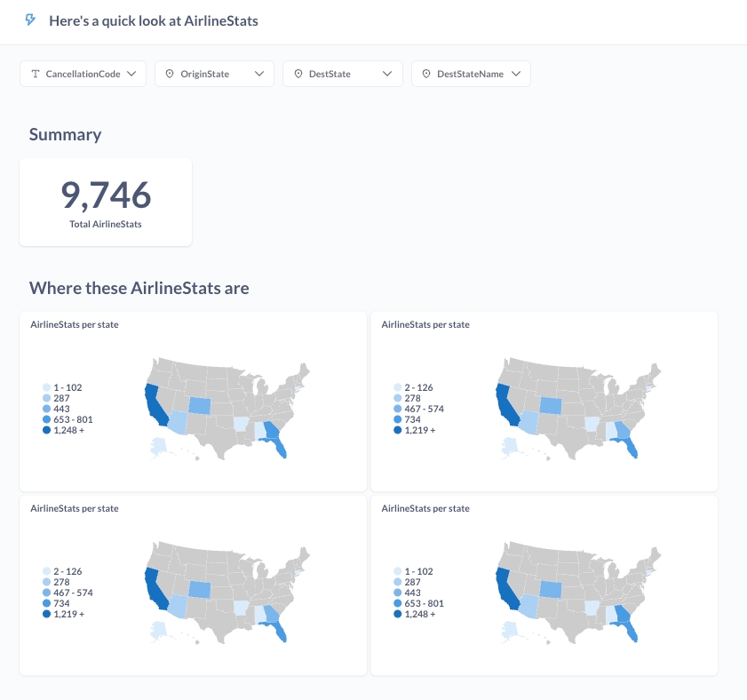This screenshot has height=700, width=747.
Task: Click Arizona on the top-left map
Action: click(x=178, y=422)
